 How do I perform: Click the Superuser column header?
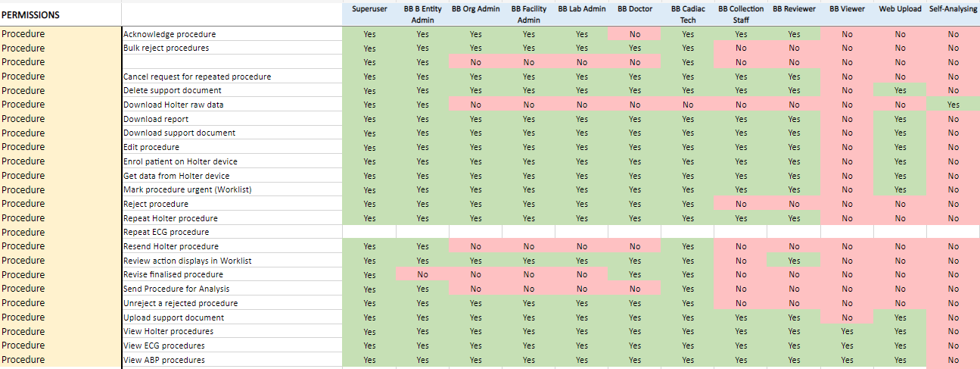pos(369,9)
